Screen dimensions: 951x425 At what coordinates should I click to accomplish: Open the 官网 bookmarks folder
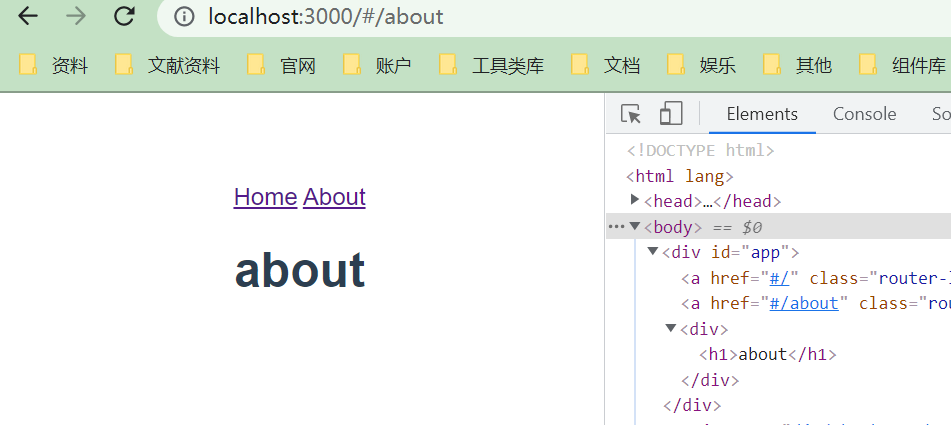click(x=281, y=65)
